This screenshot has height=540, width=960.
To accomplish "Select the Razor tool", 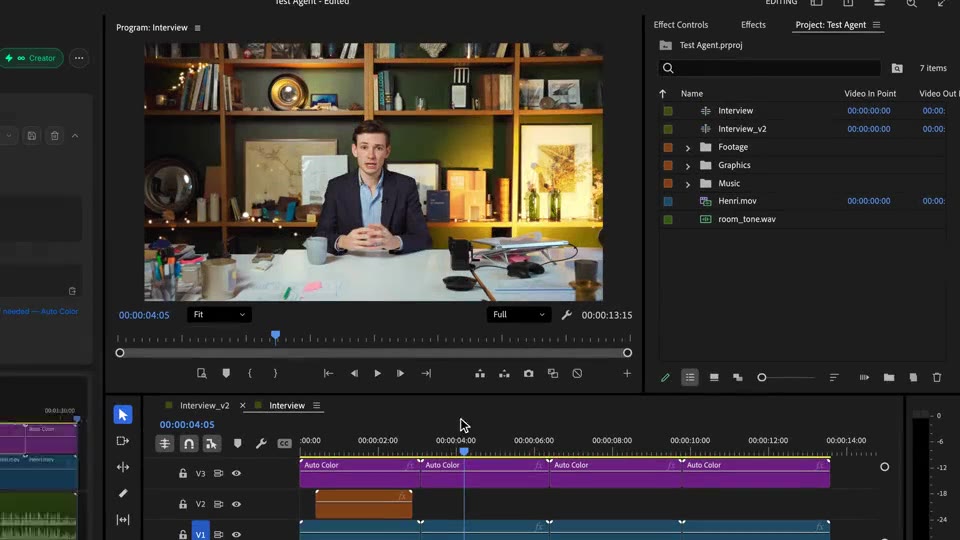I will [123, 493].
